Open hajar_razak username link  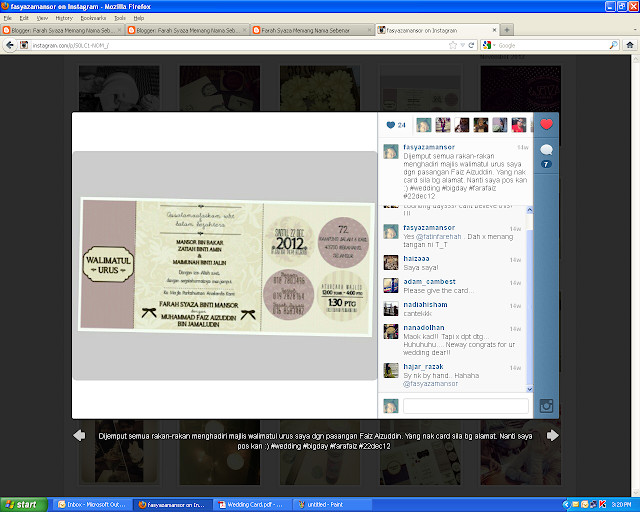(423, 367)
